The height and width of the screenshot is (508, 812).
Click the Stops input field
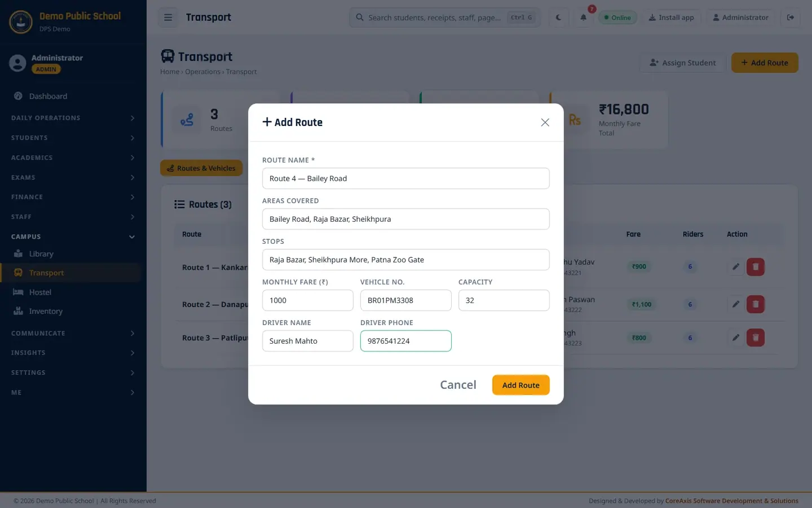406,260
